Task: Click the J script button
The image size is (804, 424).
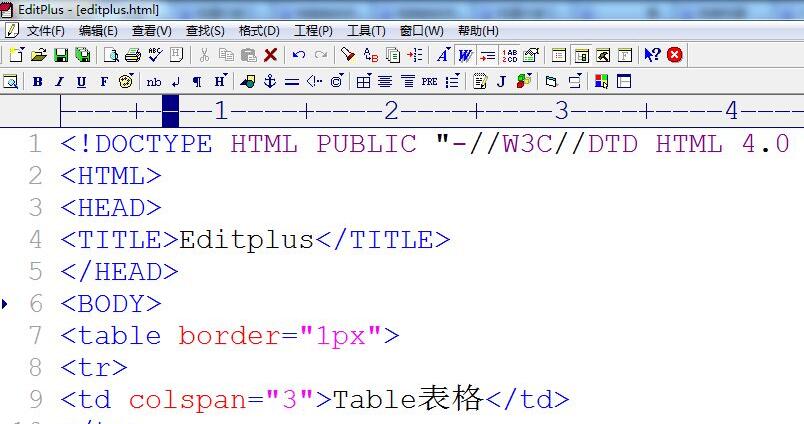Action: (501, 82)
